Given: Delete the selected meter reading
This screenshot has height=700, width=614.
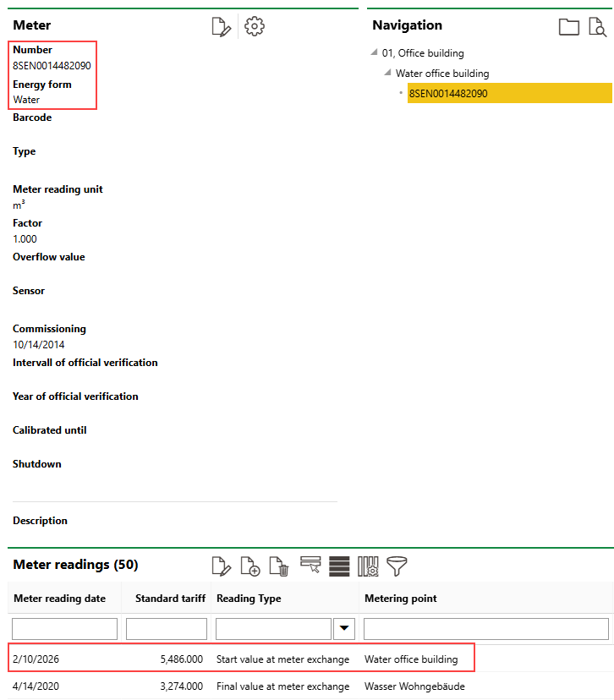Looking at the screenshot, I should pos(278,566).
